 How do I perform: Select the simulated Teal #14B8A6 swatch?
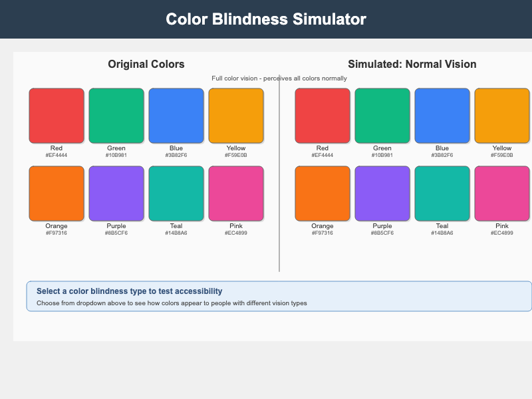click(442, 193)
